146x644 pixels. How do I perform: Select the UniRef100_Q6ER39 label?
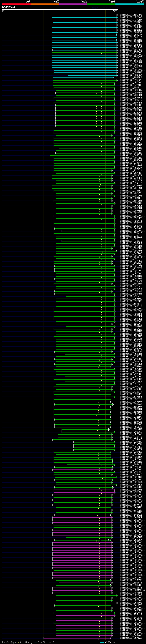[x=131, y=60]
